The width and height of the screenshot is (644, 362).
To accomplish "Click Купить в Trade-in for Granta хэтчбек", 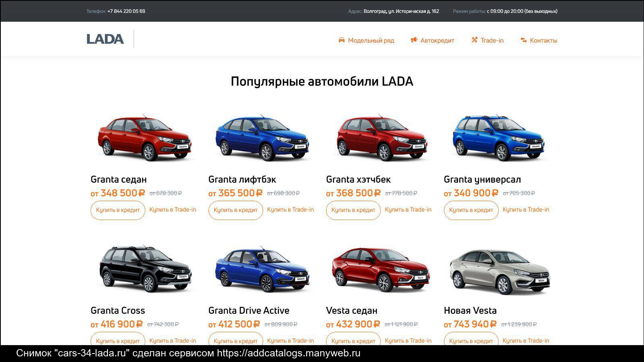I will (408, 210).
